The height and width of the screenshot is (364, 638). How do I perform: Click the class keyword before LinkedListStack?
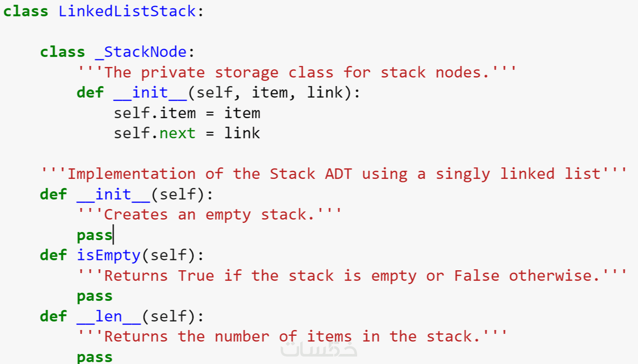click(x=26, y=11)
